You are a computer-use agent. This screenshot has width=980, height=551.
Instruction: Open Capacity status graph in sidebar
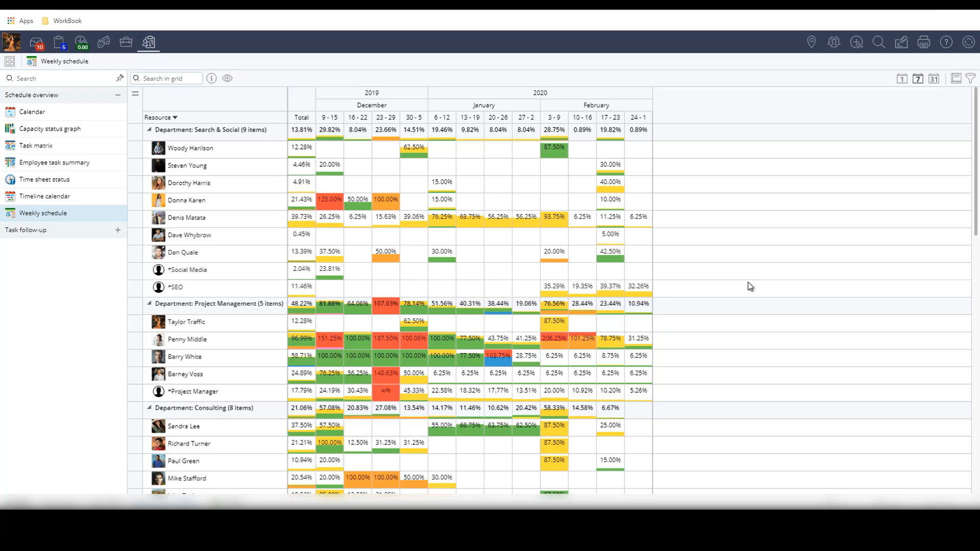coord(50,129)
